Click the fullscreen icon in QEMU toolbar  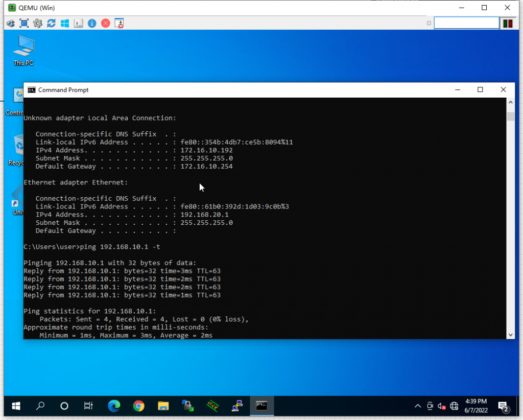pyautogui.click(x=24, y=23)
